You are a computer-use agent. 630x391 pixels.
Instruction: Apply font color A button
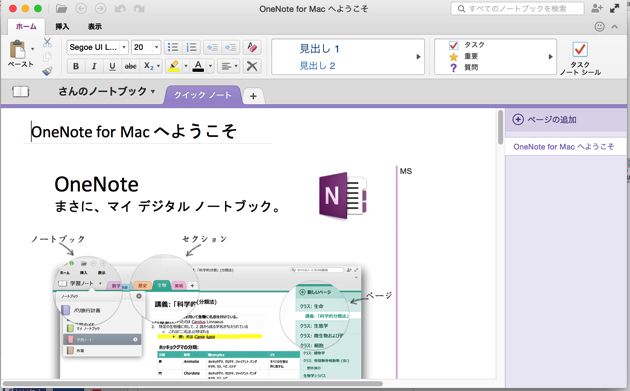click(x=198, y=66)
